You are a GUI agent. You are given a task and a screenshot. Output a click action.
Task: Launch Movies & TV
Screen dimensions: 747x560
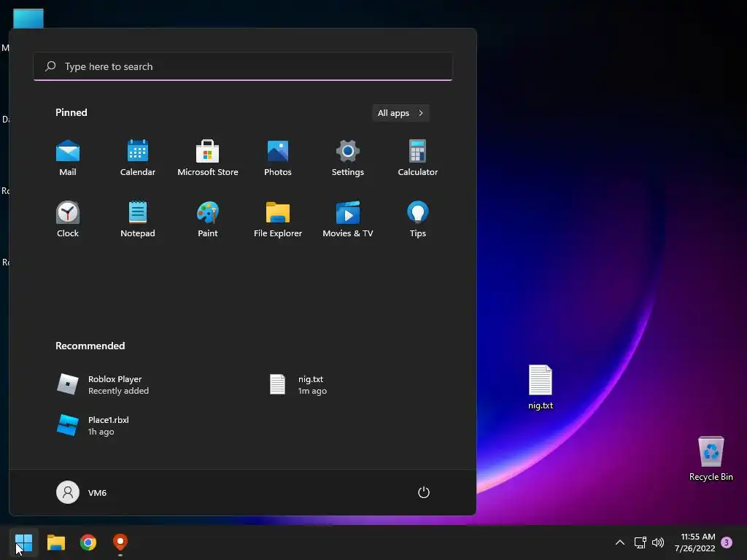(x=348, y=219)
